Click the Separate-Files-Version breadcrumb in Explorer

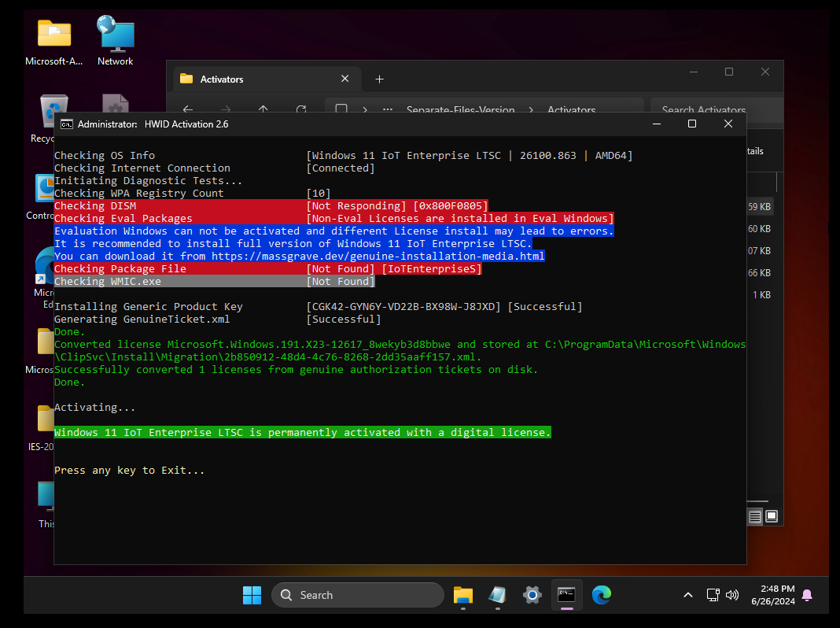[460, 109]
